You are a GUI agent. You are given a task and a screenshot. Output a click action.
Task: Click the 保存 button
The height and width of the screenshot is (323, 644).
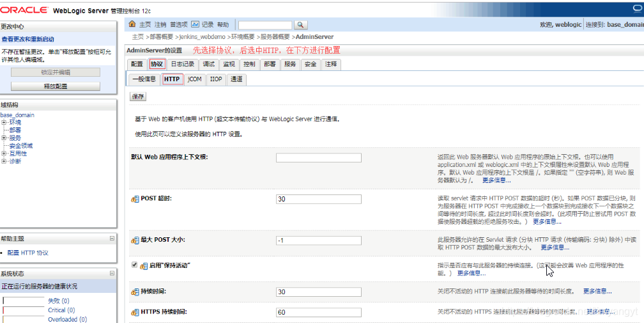[x=138, y=97]
